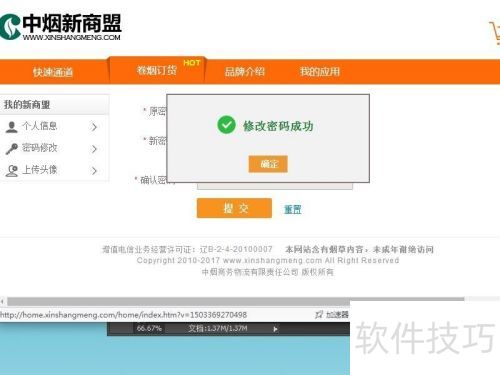Open the 快速通道 navigation tab
The image size is (500, 375).
[53, 72]
